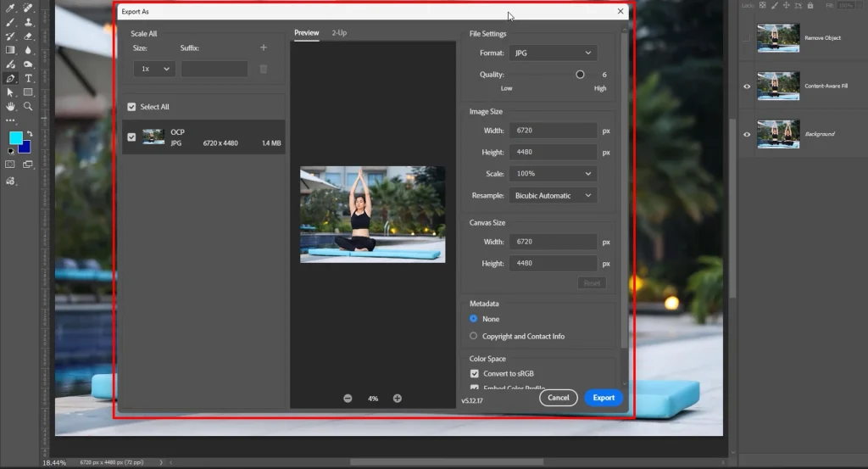868x469 pixels.
Task: Open the Size 1x dropdown
Action: (x=154, y=69)
